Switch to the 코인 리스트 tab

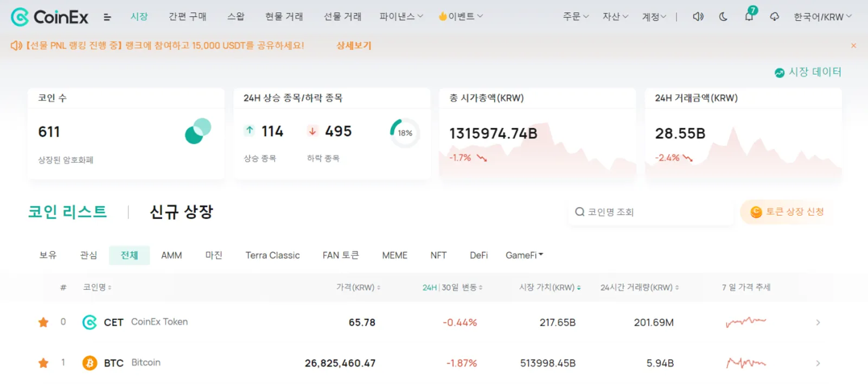click(x=68, y=212)
